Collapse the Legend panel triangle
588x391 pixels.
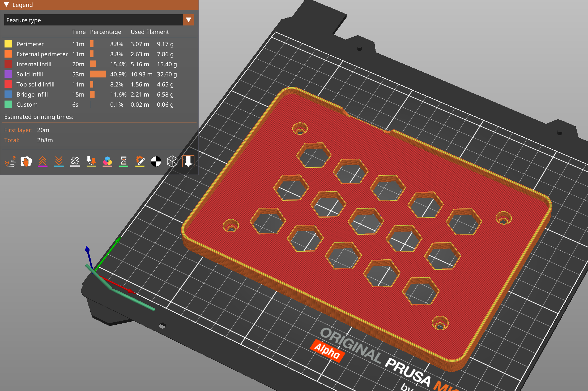(7, 5)
